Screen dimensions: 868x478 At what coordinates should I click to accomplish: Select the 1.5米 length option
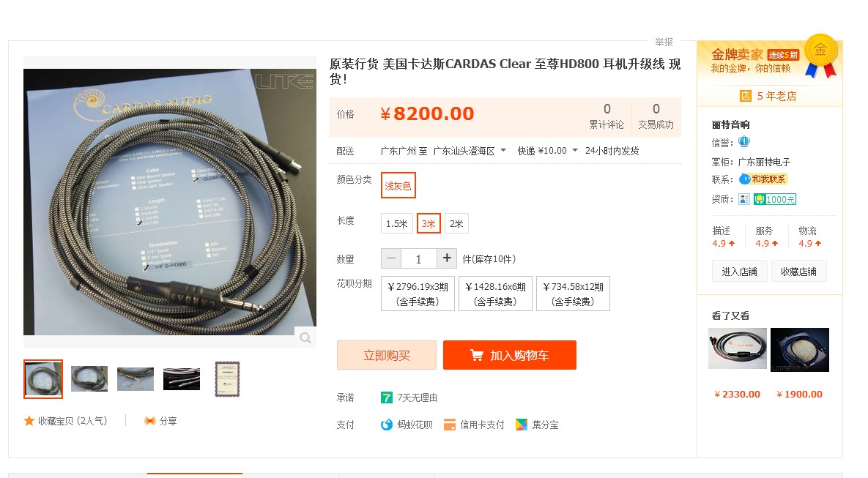tap(397, 223)
